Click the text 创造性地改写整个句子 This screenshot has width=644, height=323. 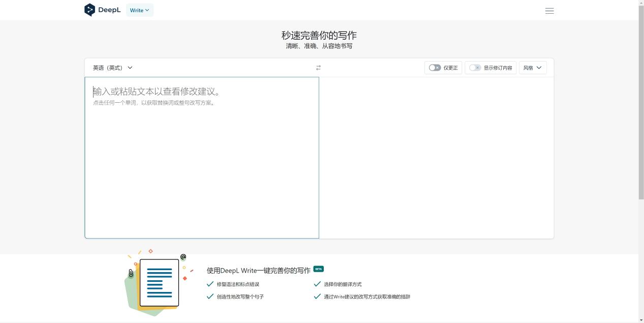pyautogui.click(x=240, y=297)
